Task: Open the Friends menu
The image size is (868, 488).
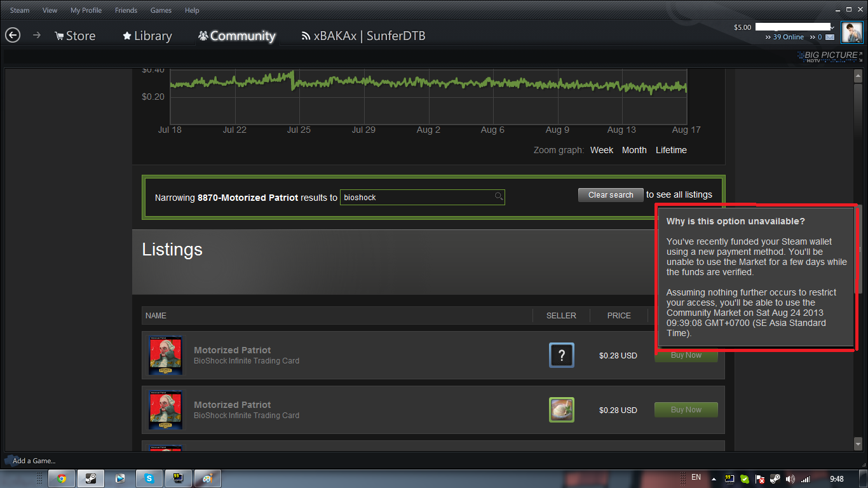Action: click(126, 10)
